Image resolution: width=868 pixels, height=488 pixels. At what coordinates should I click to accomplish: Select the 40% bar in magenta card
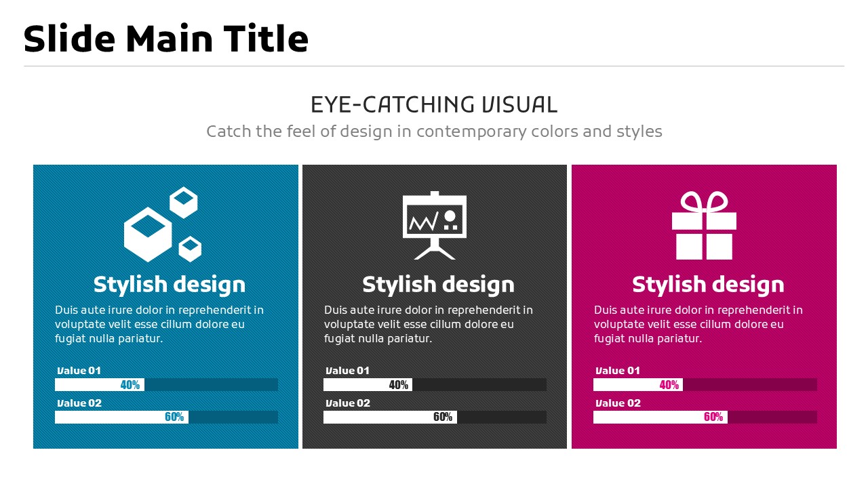[x=705, y=384]
